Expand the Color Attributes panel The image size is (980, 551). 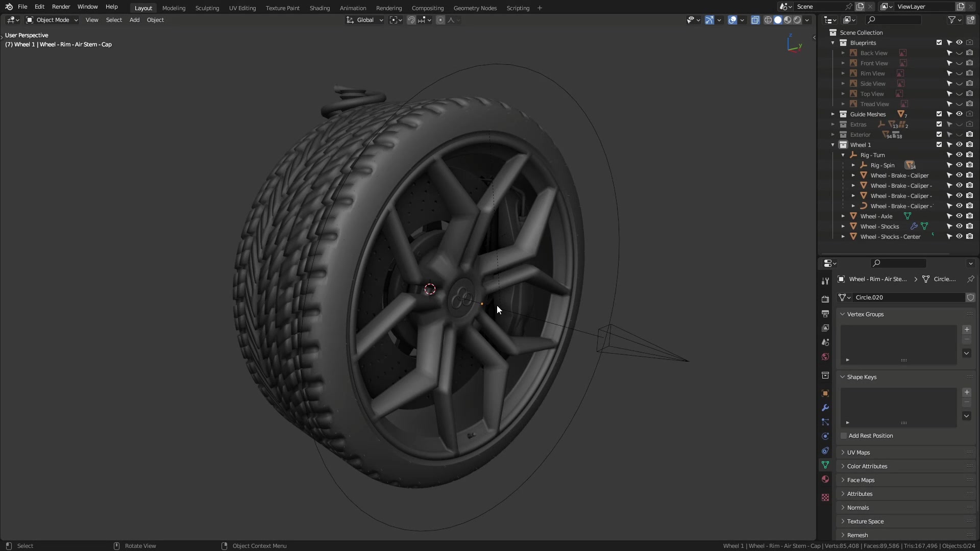(x=867, y=466)
